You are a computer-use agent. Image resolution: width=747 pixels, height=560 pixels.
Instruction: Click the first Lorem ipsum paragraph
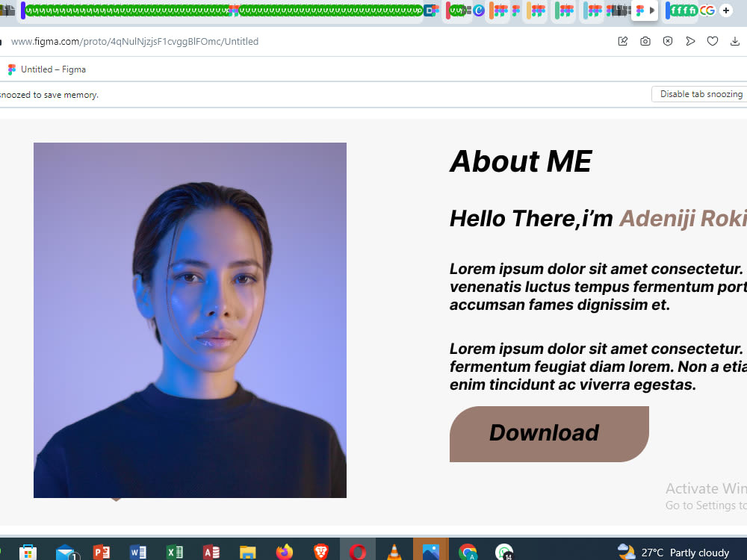(x=598, y=287)
